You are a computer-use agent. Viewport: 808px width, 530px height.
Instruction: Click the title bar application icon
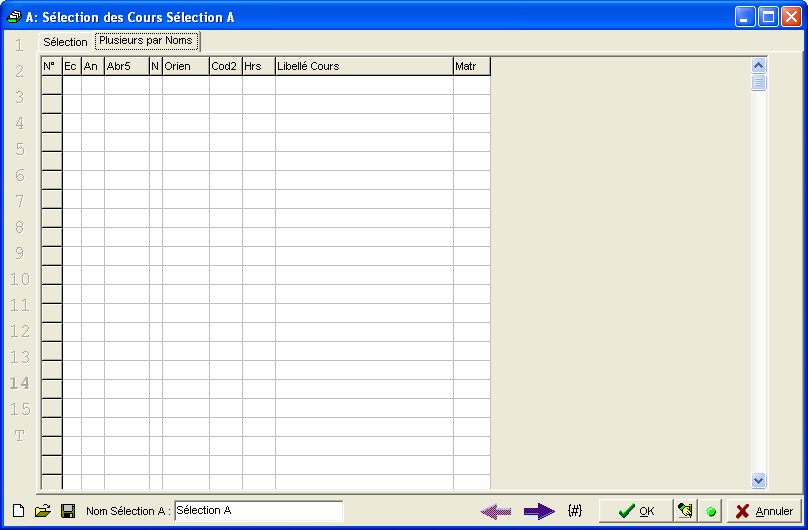click(14, 17)
